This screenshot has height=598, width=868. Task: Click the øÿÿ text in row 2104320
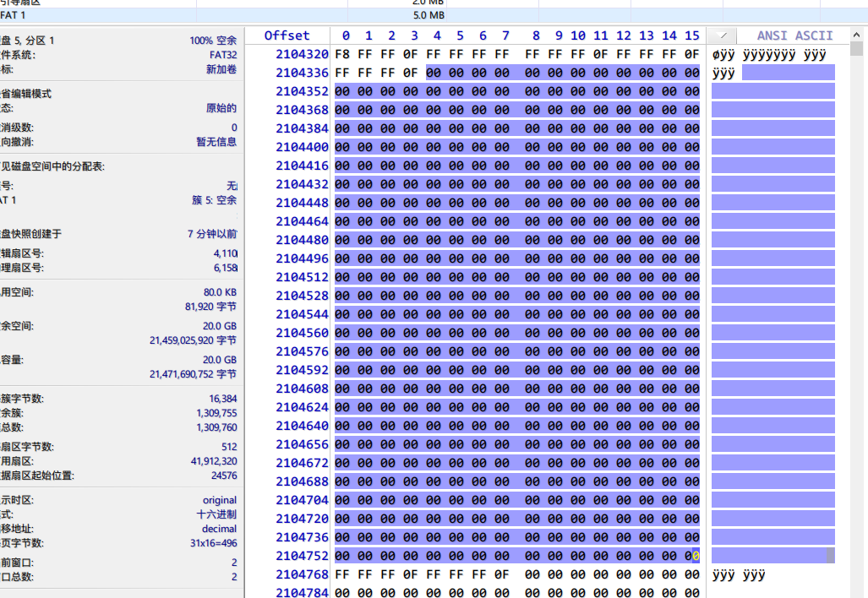point(723,54)
